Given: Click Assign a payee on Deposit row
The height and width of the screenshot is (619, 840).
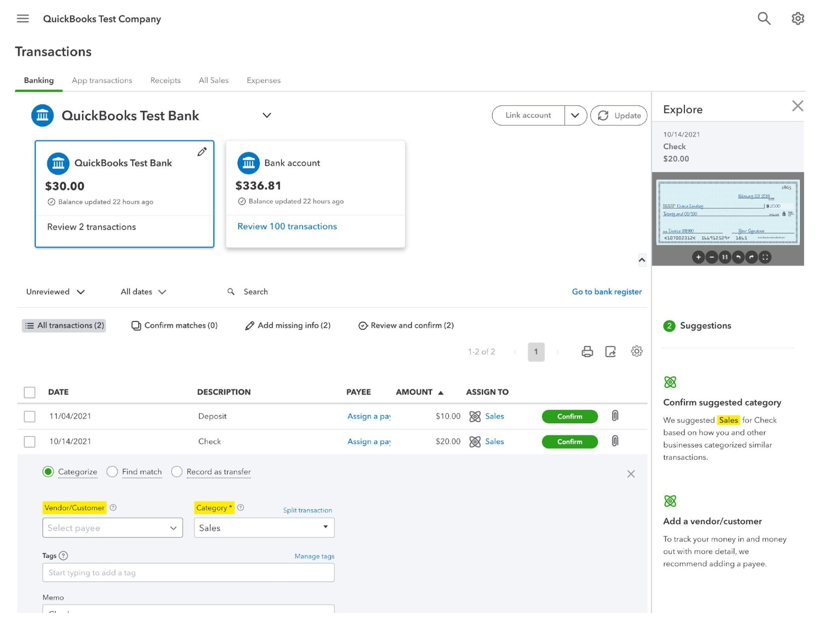Looking at the screenshot, I should pyautogui.click(x=369, y=416).
